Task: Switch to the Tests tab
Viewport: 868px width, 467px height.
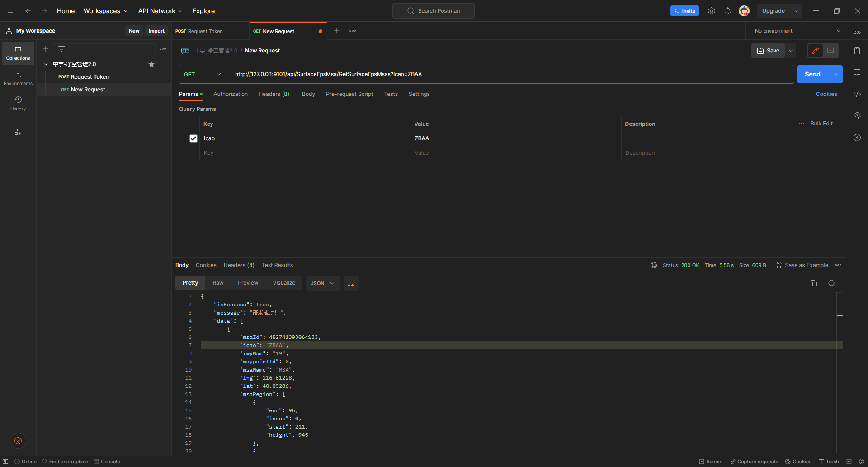Action: click(x=391, y=94)
